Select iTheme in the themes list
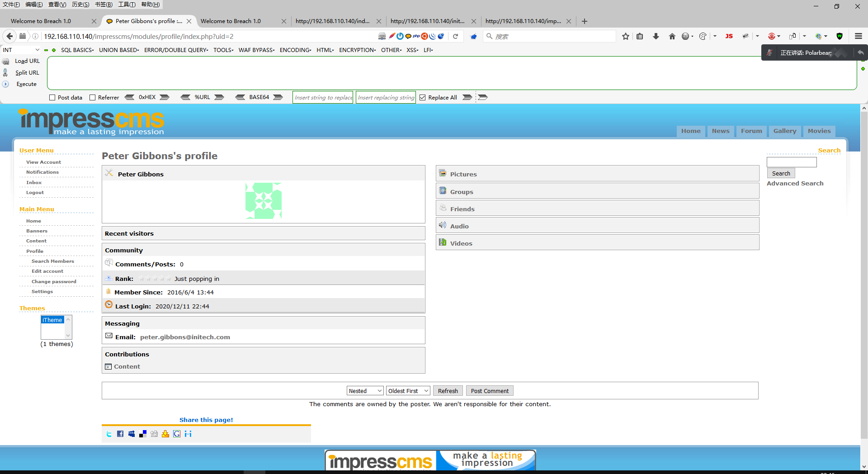Viewport: 868px width, 474px height. (52, 320)
